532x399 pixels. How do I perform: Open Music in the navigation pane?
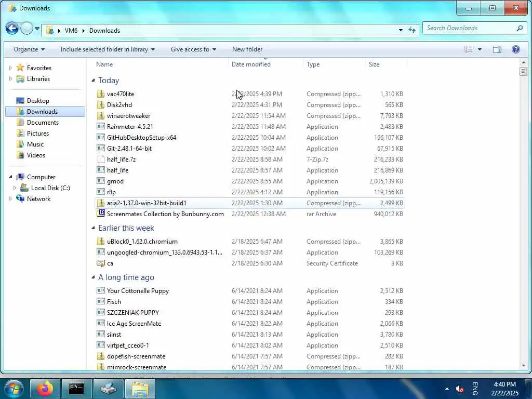(x=35, y=144)
